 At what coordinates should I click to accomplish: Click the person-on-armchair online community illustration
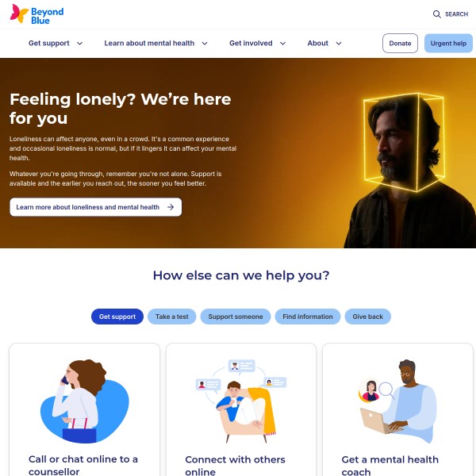tap(241, 401)
